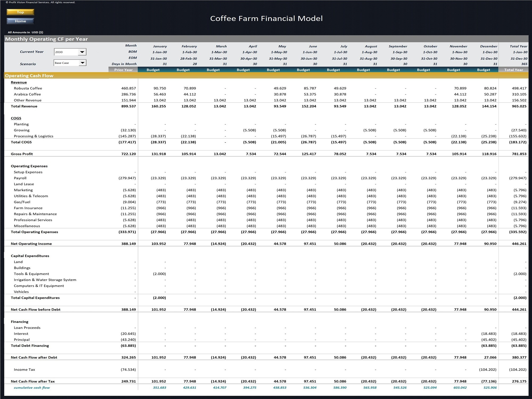532x399 pixels.
Task: Click the December Principal value (45.402)
Action: (x=489, y=340)
